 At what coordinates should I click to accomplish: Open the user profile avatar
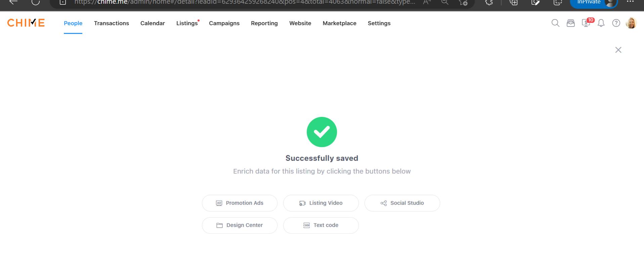click(x=631, y=23)
